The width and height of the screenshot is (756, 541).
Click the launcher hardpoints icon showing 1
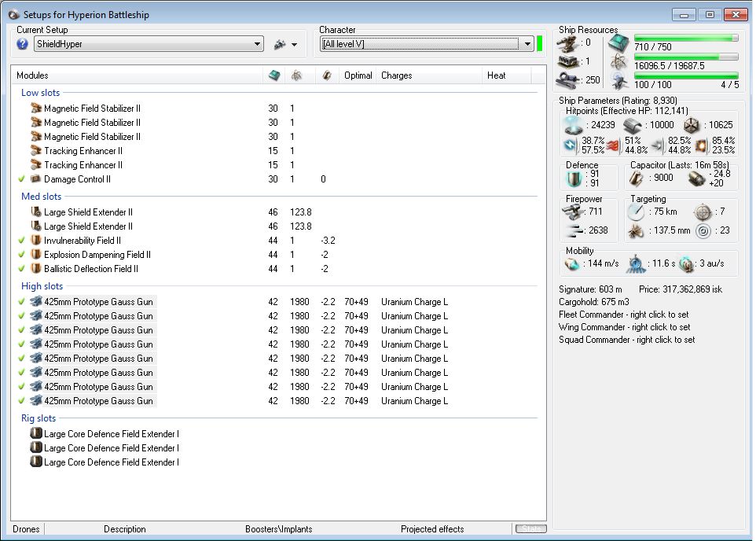(x=567, y=62)
